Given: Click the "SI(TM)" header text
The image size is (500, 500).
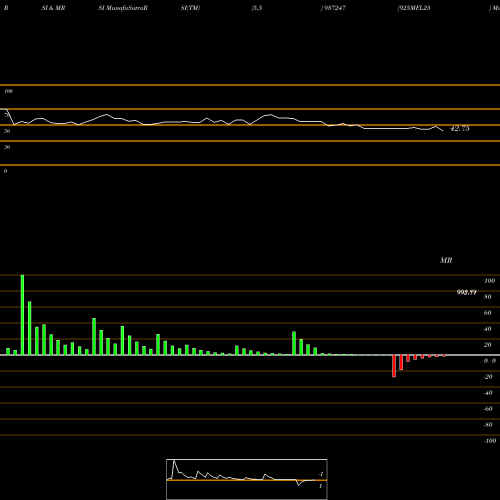Looking at the screenshot, I should pos(190,8).
